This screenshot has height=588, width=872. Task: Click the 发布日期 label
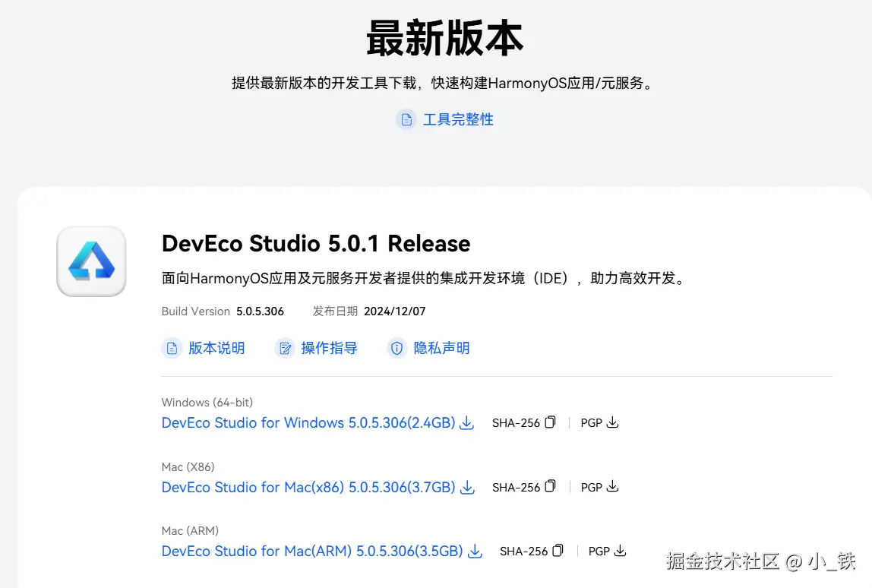coord(335,311)
